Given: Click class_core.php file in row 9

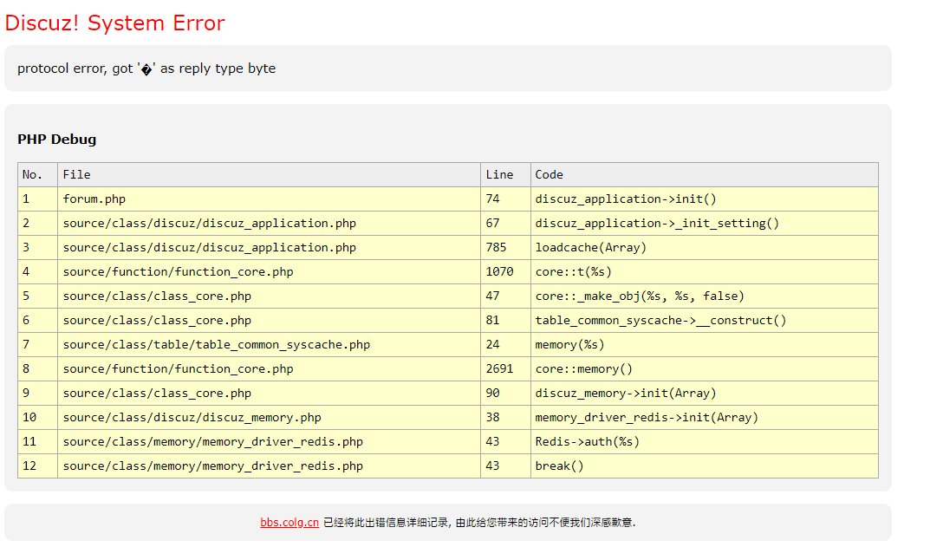Looking at the screenshot, I should [269, 394].
